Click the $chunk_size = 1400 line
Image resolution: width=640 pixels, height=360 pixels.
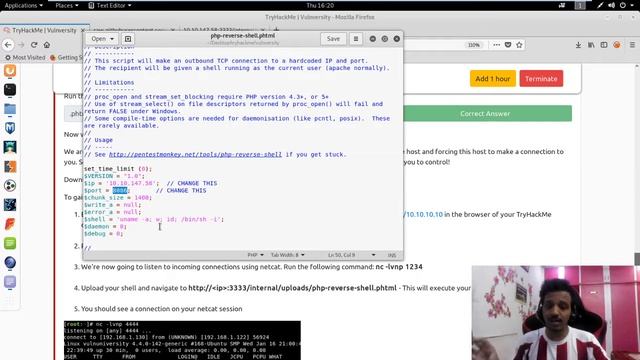point(118,198)
